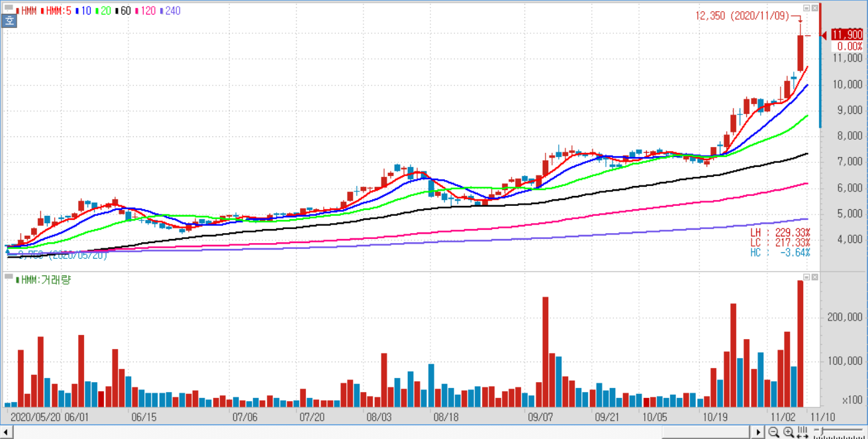The image size is (868, 439).
Task: Click the horizontal scrollbar thumb
Action: coord(706,432)
